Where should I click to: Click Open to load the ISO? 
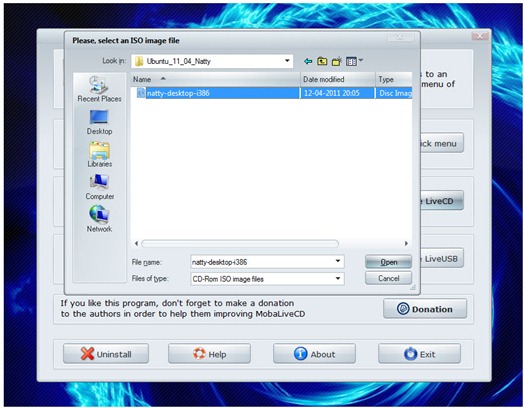[x=388, y=262]
